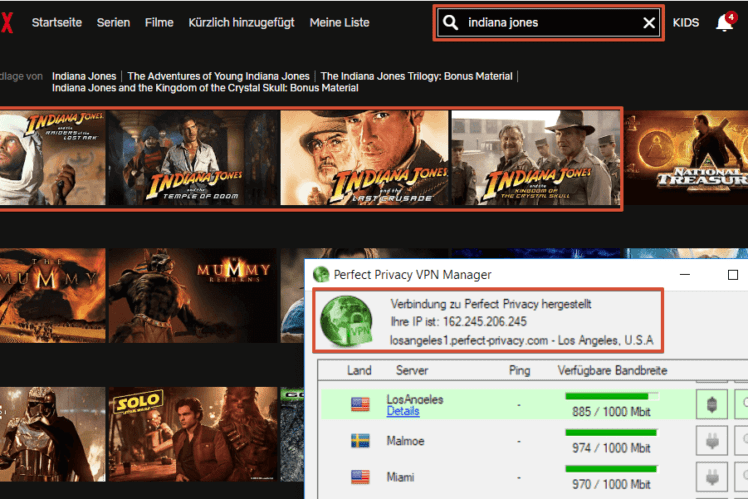This screenshot has height=499, width=748.
Task: Click the '970 / 1000 Mbit' value
Action: pos(611,484)
